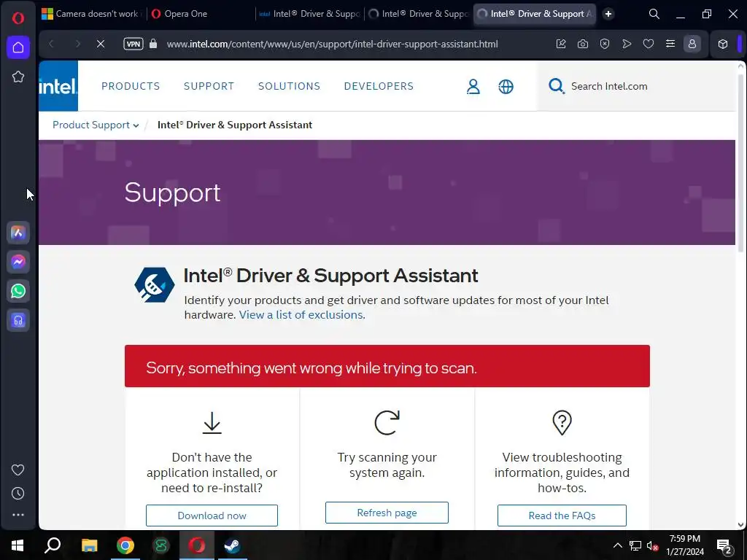747x560 pixels.
Task: Open WhatsApp in the Opera sidebar
Action: (18, 291)
